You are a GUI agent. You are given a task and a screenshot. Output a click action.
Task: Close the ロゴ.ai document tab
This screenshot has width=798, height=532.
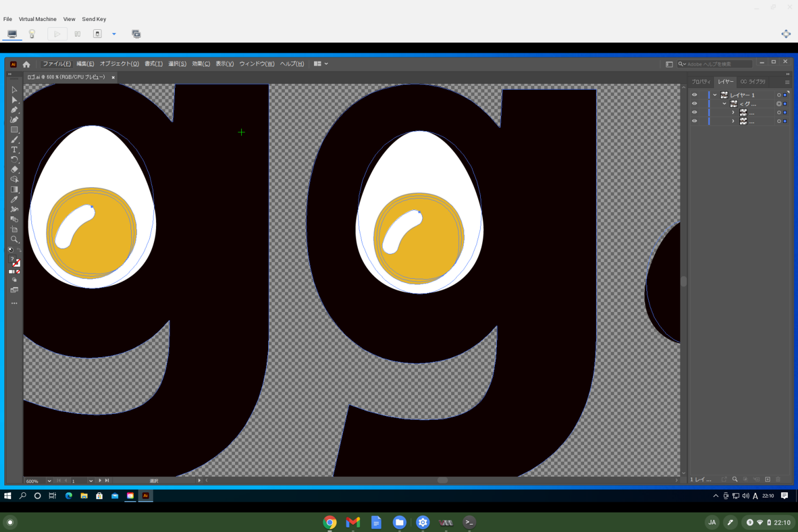tap(113, 77)
